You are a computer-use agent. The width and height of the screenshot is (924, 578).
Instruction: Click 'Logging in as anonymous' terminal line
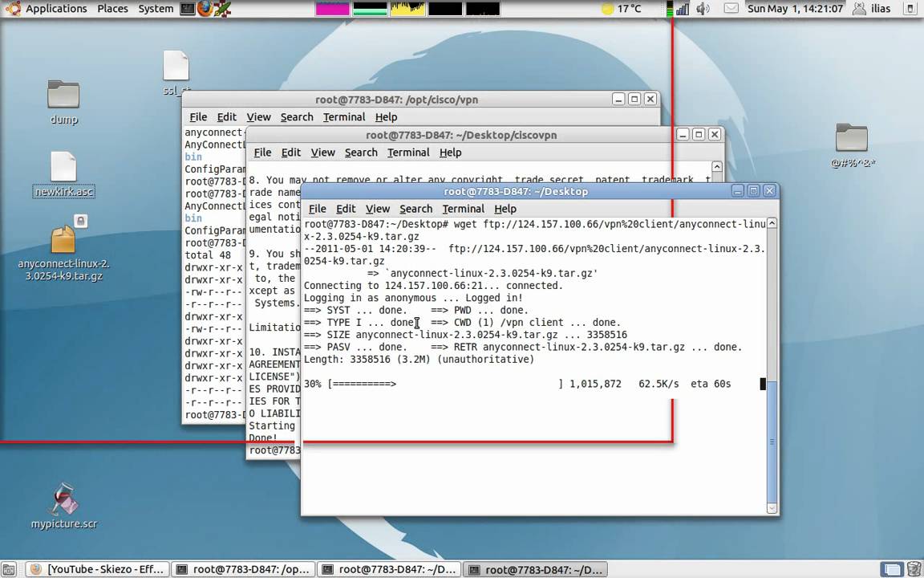(413, 298)
